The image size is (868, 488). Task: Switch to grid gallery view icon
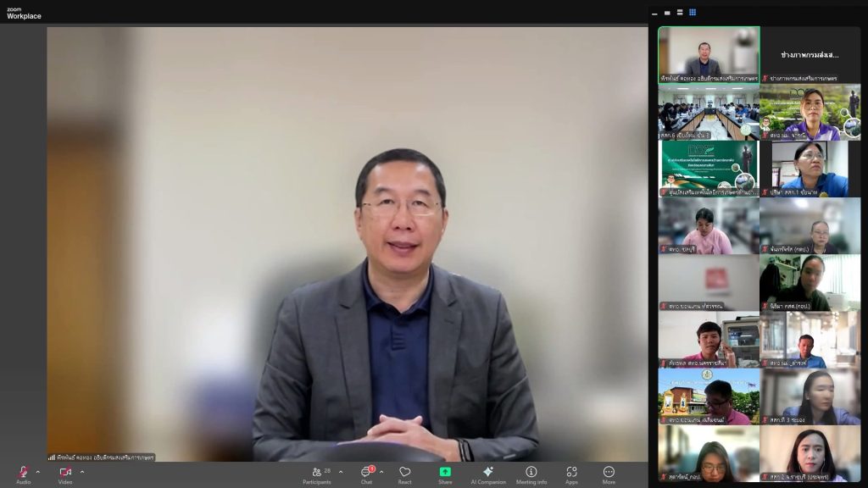693,13
